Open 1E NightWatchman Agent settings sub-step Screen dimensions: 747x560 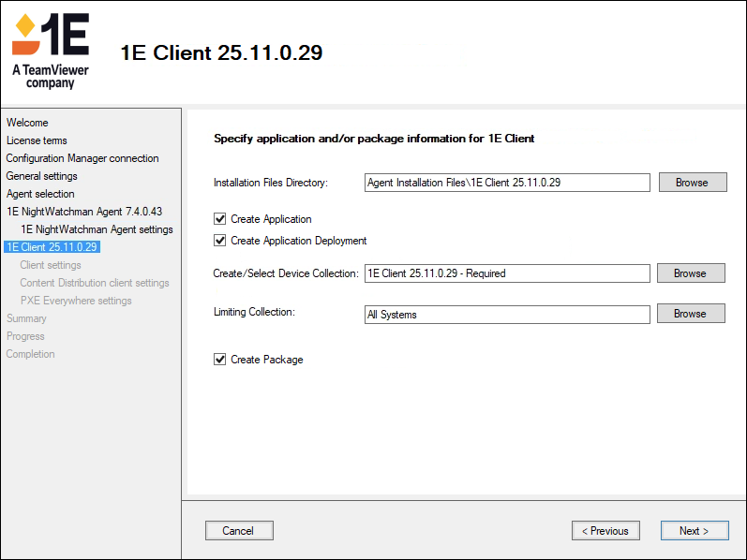point(97,229)
